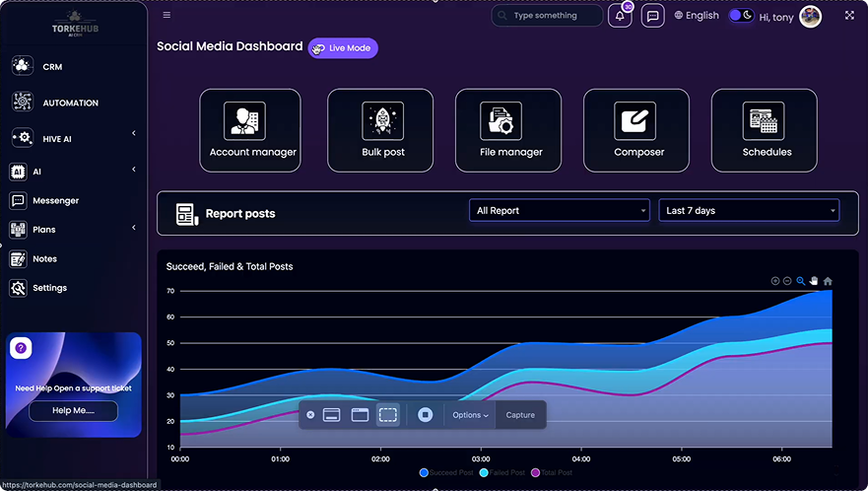Open the Last 7 days dropdown
Image resolution: width=868 pixels, height=491 pixels.
pos(749,210)
